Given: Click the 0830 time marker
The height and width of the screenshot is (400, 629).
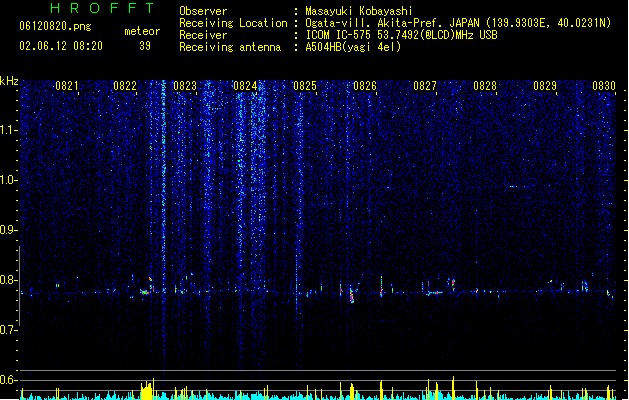Looking at the screenshot, I should click(604, 86).
